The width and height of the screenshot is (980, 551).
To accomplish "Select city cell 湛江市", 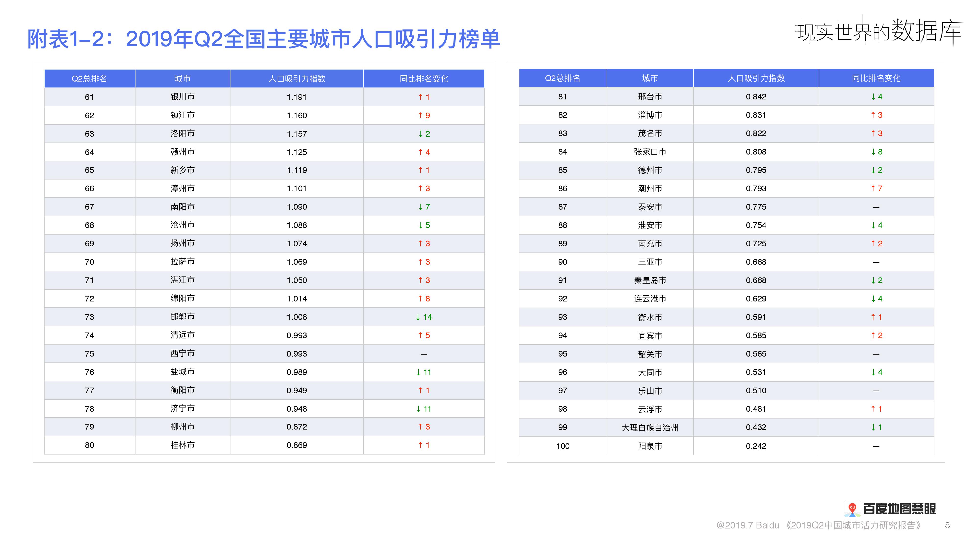I will 183,280.
